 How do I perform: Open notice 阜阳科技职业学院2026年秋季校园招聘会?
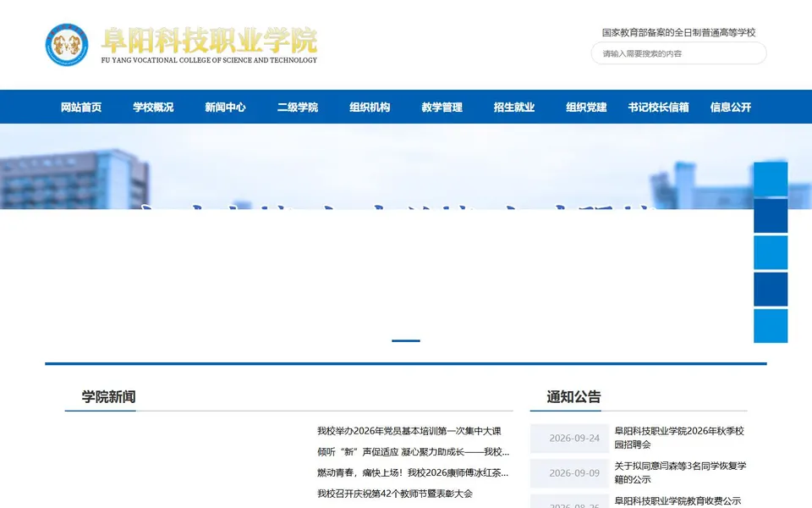tap(679, 438)
